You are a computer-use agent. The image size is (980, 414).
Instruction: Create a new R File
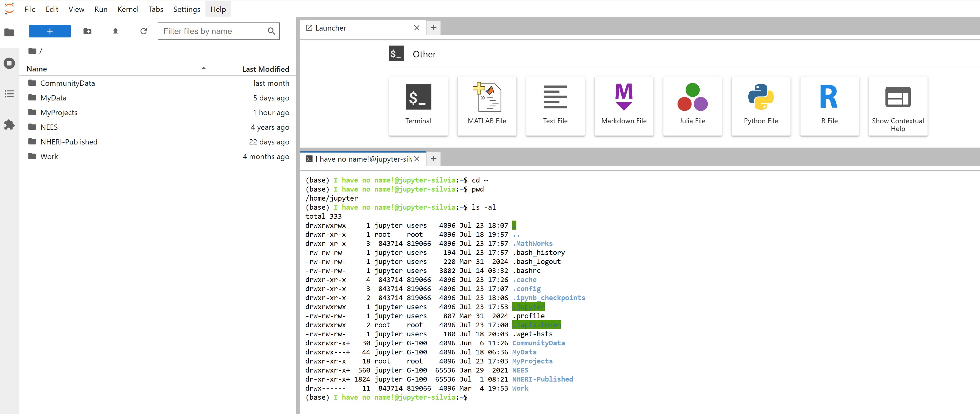(x=829, y=106)
